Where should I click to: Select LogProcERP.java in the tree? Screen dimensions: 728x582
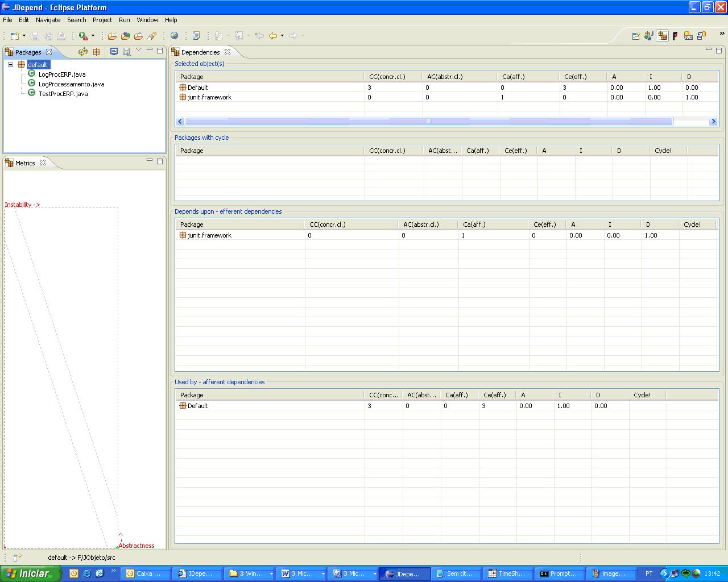coord(62,74)
